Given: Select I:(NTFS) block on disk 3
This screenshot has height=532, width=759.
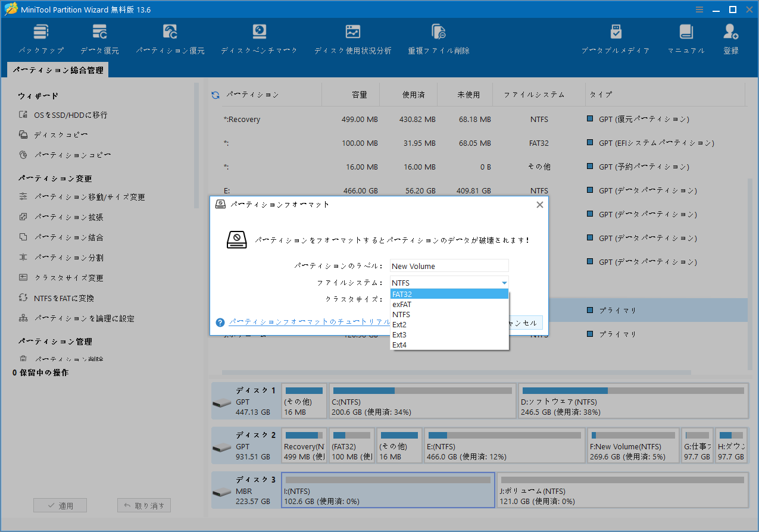Looking at the screenshot, I should tap(388, 490).
